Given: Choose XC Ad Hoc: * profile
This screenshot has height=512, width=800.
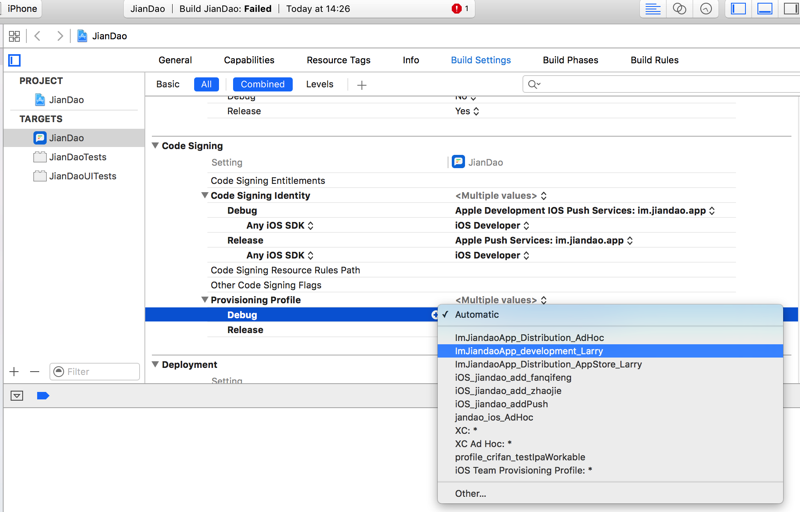Looking at the screenshot, I should tap(610, 444).
